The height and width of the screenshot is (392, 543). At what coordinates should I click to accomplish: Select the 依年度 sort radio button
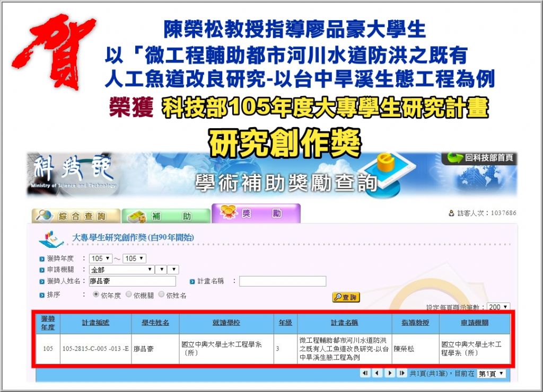click(96, 295)
